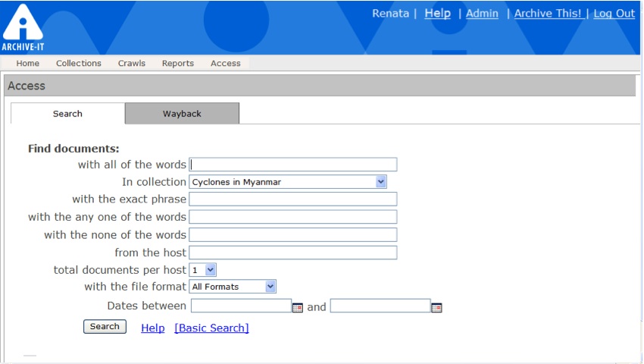Click the Archive This! link

click(548, 14)
